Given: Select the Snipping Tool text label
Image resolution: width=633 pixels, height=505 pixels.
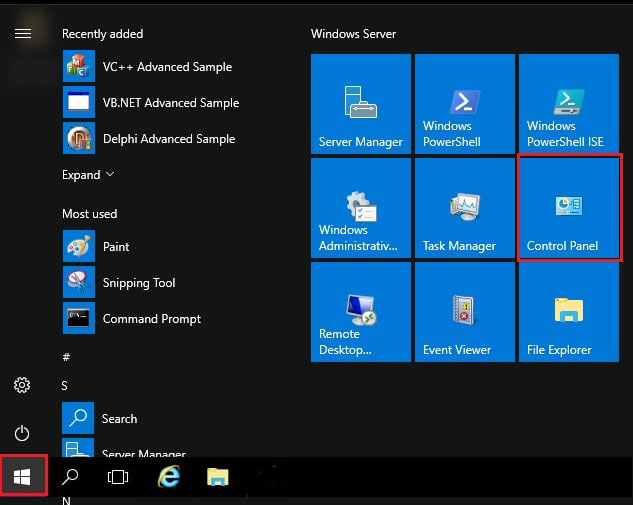Looking at the screenshot, I should pos(139,283).
